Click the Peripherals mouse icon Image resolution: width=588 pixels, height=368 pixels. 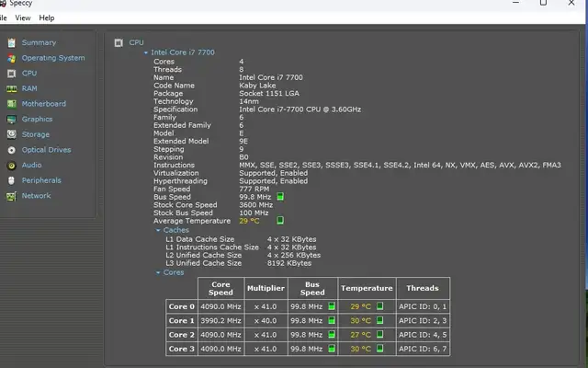click(12, 180)
